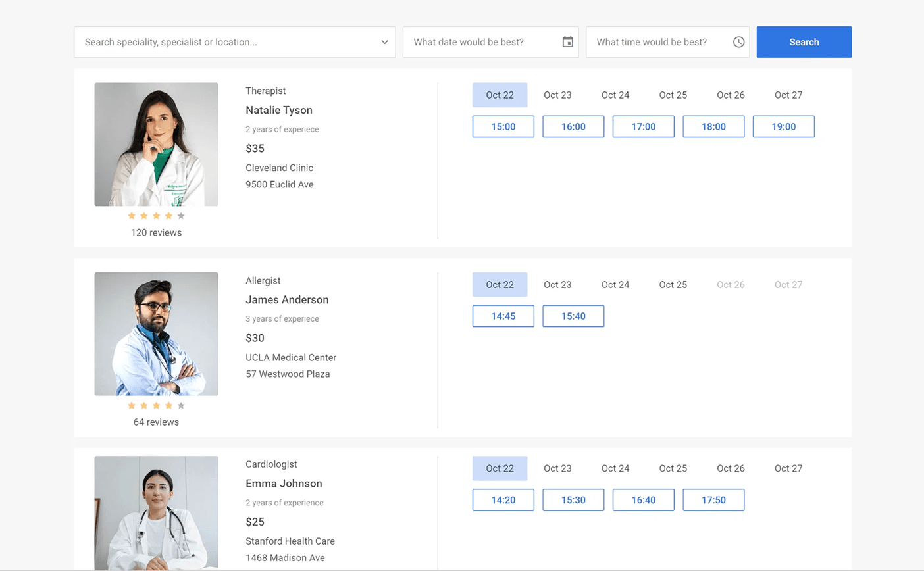Click the blue Search button
The height and width of the screenshot is (571, 924).
[804, 42]
